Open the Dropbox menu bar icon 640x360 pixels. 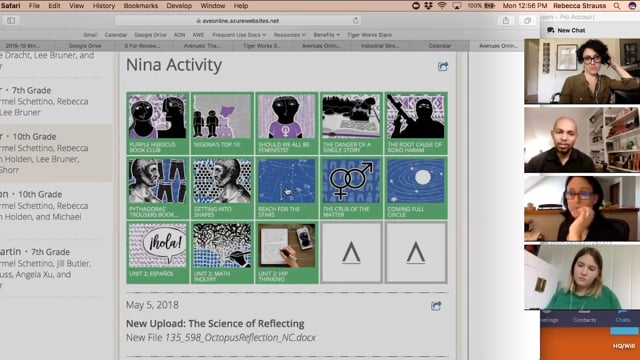(x=428, y=6)
